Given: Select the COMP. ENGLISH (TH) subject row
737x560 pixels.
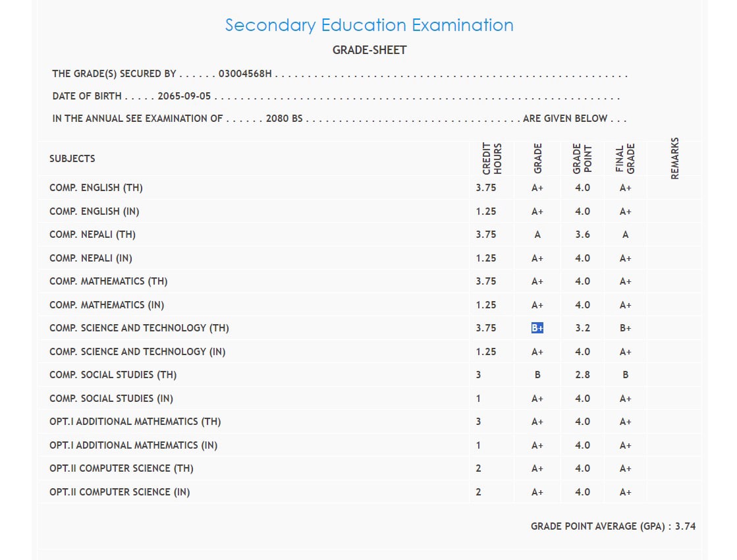Looking at the screenshot, I should [96, 188].
